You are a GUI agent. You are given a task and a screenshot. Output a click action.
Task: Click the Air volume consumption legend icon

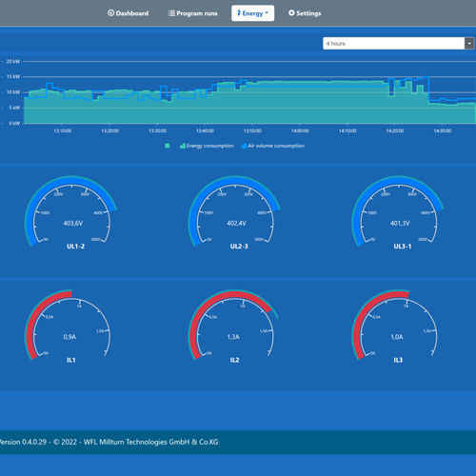coord(244,146)
